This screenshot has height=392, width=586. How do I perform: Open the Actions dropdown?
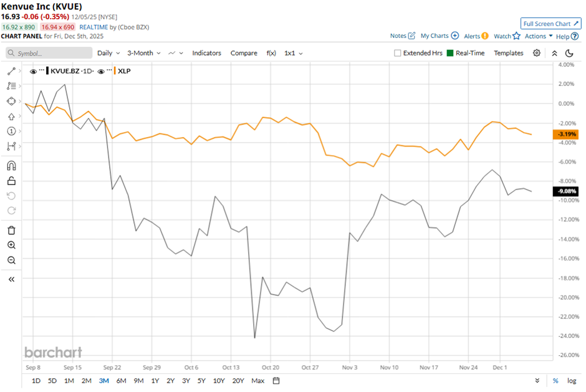click(539, 36)
